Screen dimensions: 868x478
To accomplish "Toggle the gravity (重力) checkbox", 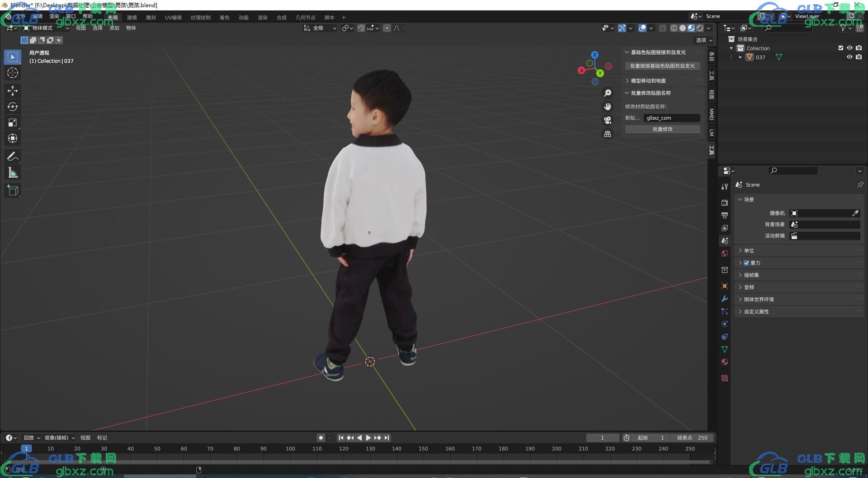I will (x=746, y=263).
